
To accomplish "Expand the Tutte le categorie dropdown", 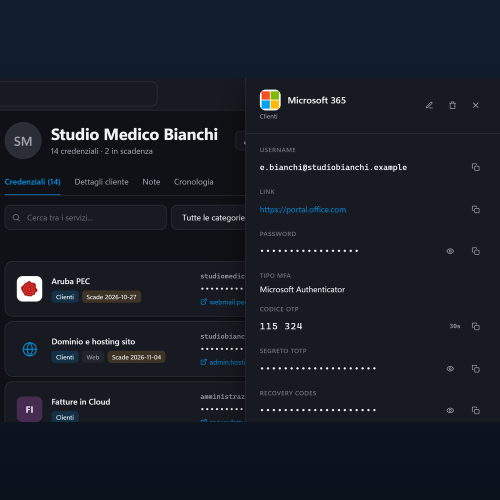I will [x=209, y=218].
